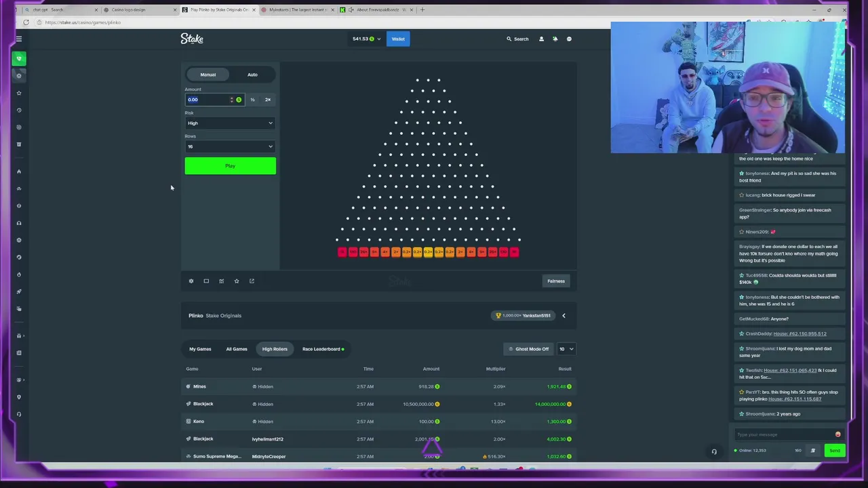Click the trophy Yanksfan5151 badge
868x488 pixels.
click(x=523, y=315)
